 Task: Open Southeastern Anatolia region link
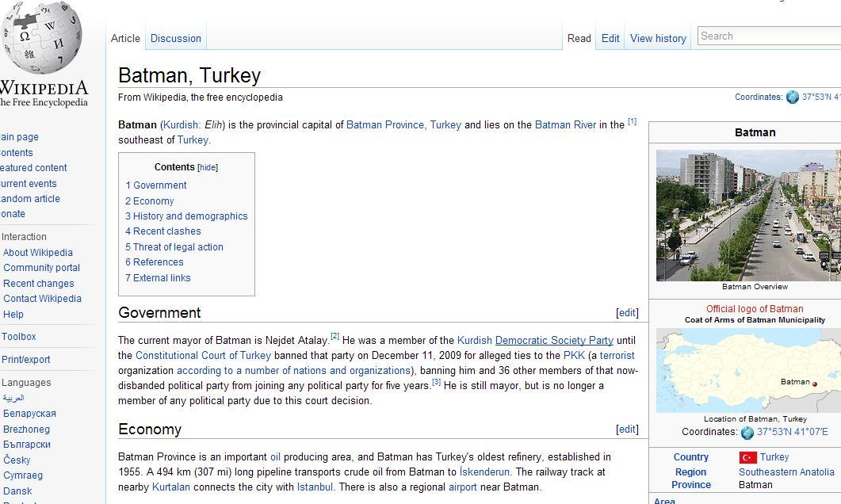(x=786, y=472)
